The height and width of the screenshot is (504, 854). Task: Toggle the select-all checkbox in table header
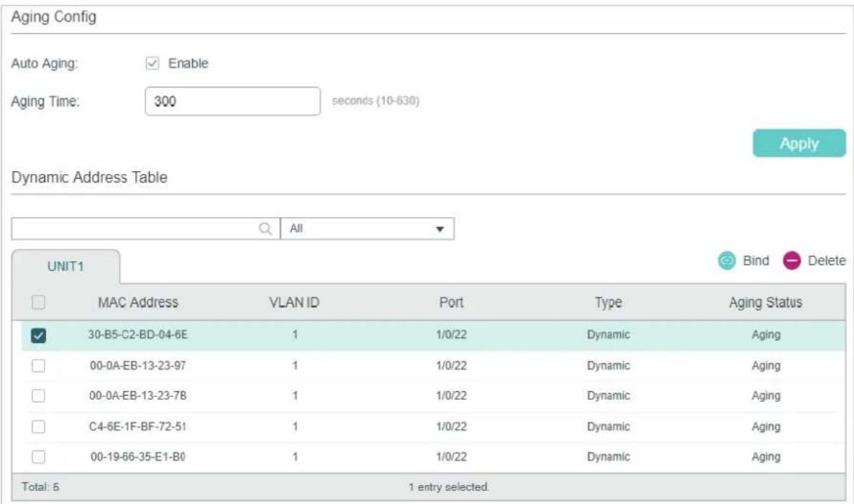pyautogui.click(x=38, y=302)
